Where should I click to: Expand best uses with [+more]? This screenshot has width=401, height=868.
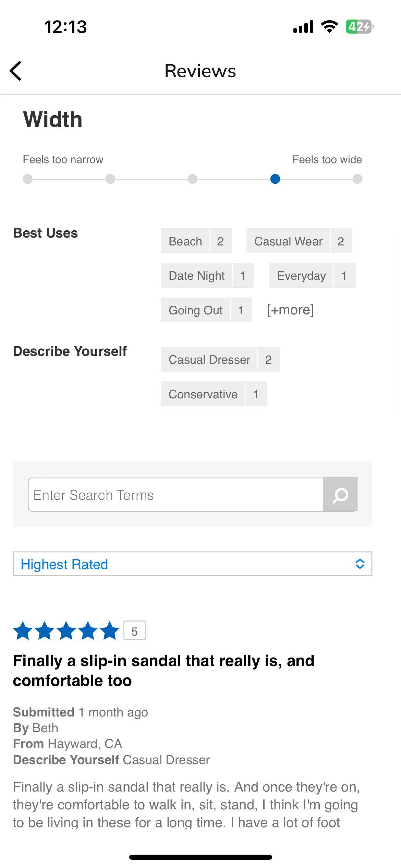tap(290, 310)
